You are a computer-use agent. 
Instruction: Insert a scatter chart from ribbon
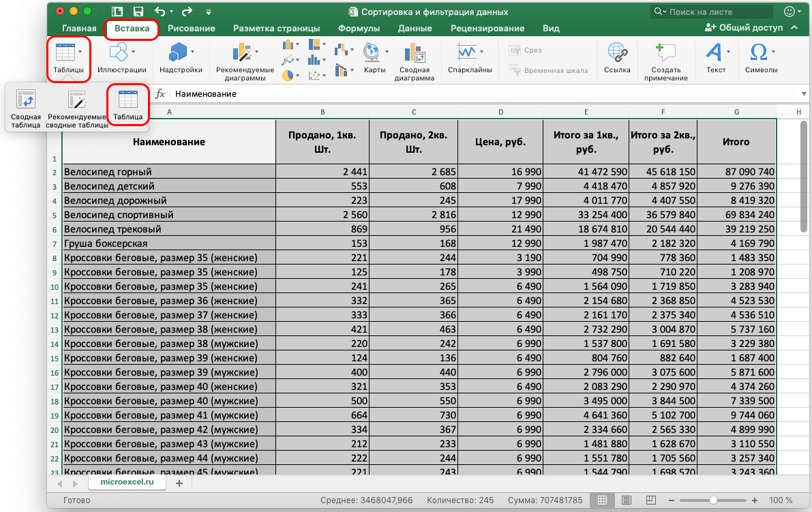[x=314, y=76]
